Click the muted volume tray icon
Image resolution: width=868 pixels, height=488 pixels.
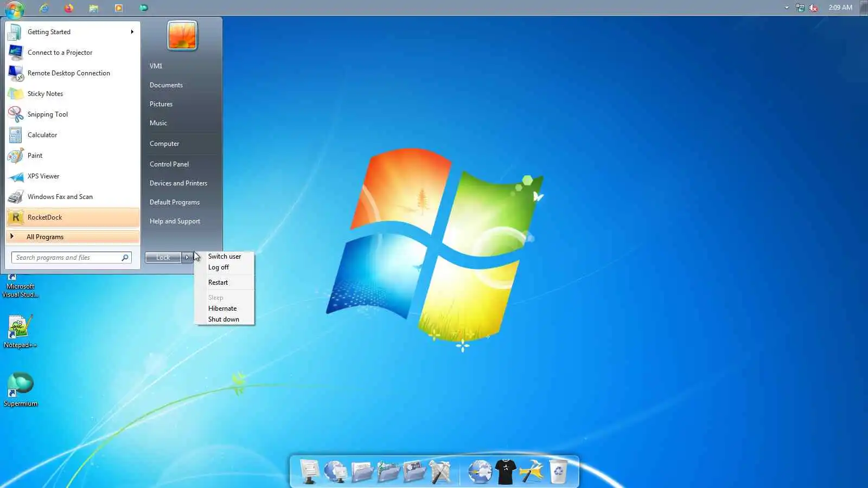tap(813, 8)
